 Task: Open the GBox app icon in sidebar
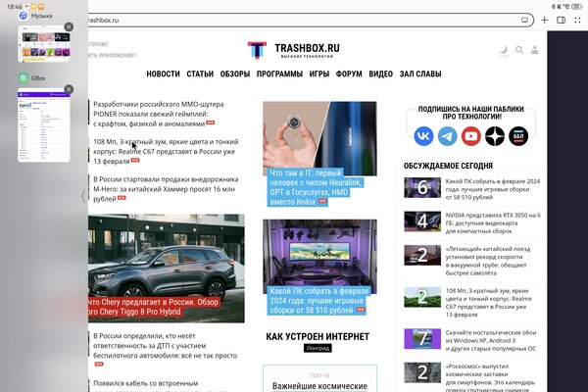point(24,77)
